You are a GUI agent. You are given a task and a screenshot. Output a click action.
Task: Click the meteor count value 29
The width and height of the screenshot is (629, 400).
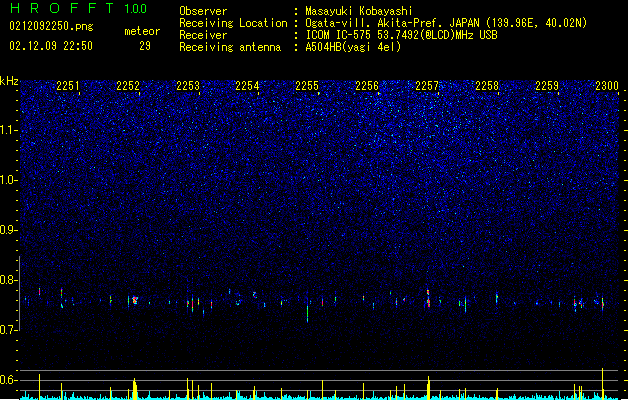[145, 46]
